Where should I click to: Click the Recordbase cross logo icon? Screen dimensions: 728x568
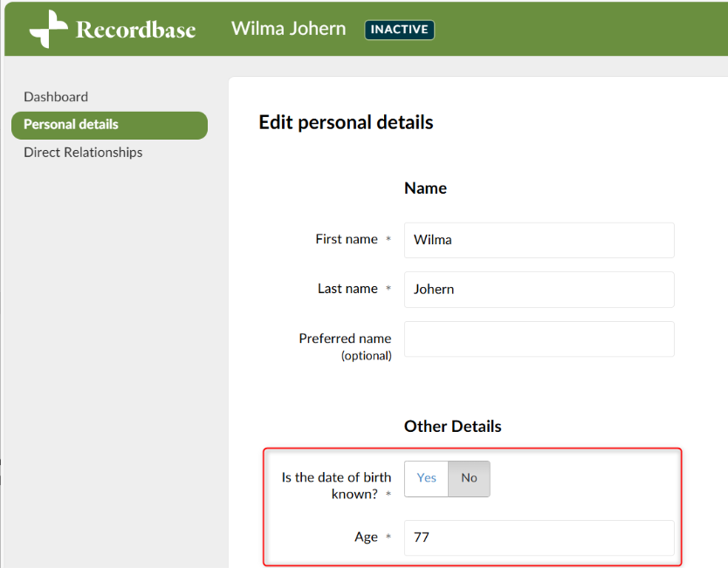pyautogui.click(x=48, y=29)
